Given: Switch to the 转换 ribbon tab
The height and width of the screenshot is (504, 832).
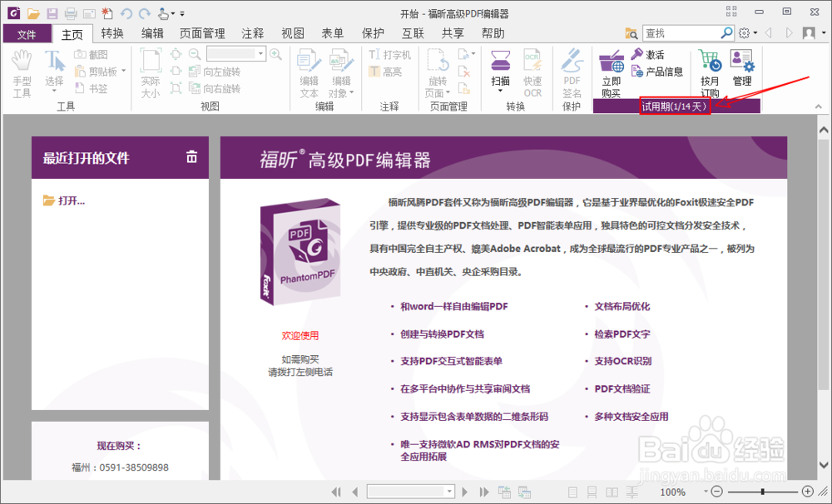Looking at the screenshot, I should click(x=112, y=33).
